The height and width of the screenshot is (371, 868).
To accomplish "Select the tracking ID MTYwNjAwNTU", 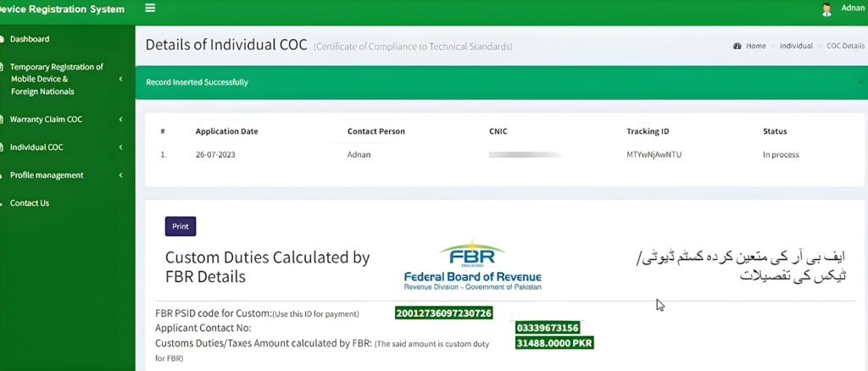I will coord(654,155).
